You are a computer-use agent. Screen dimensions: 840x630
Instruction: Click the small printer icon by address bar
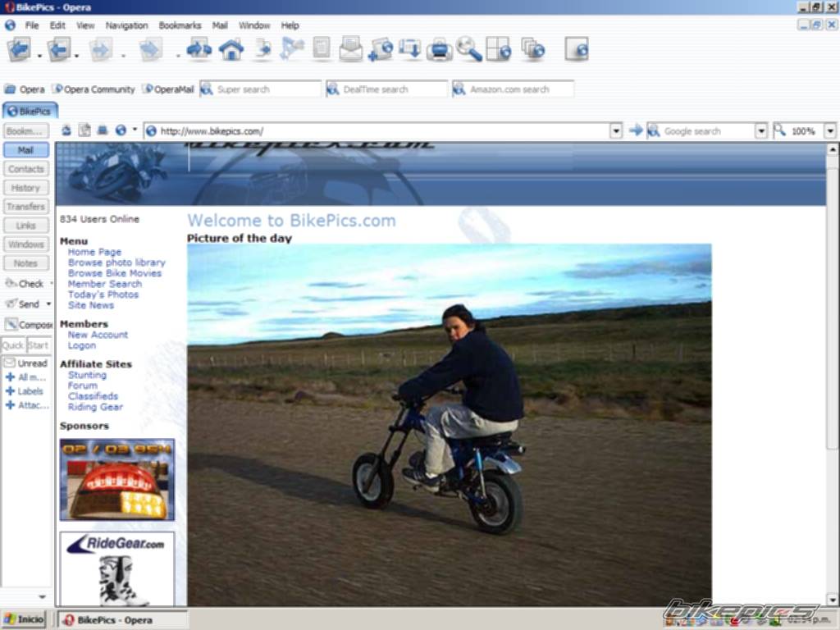[103, 130]
